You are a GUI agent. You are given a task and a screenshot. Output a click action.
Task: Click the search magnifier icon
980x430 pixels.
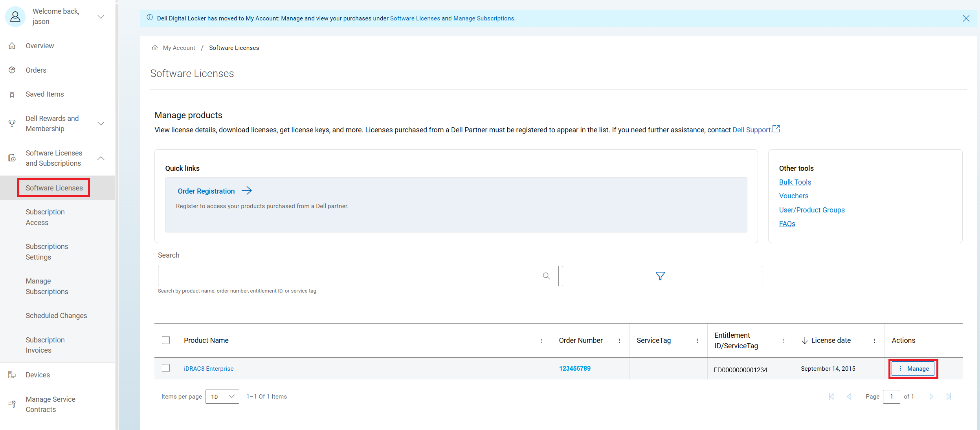pyautogui.click(x=546, y=276)
